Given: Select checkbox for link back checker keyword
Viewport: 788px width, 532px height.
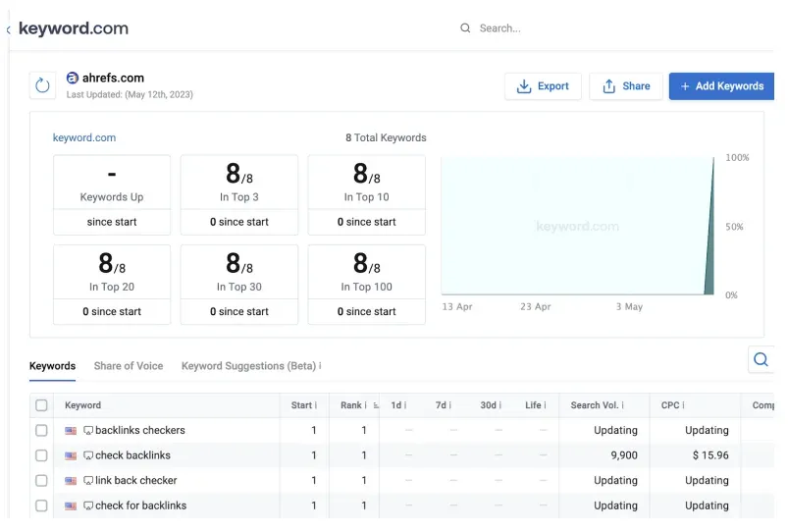Looking at the screenshot, I should (41, 481).
